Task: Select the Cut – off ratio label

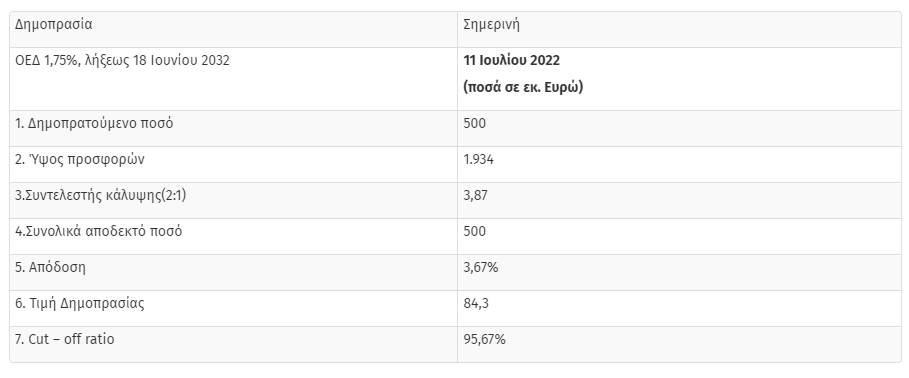Action: click(x=64, y=339)
